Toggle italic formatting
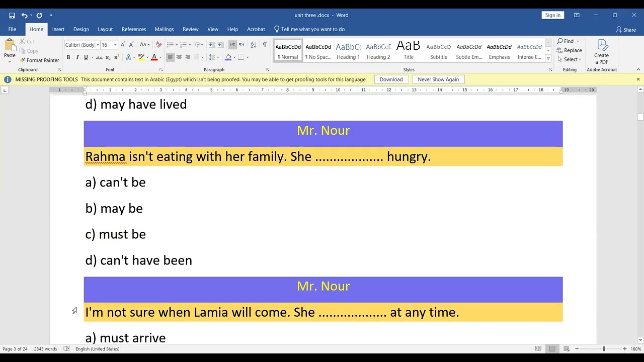The height and width of the screenshot is (362, 644). point(77,57)
